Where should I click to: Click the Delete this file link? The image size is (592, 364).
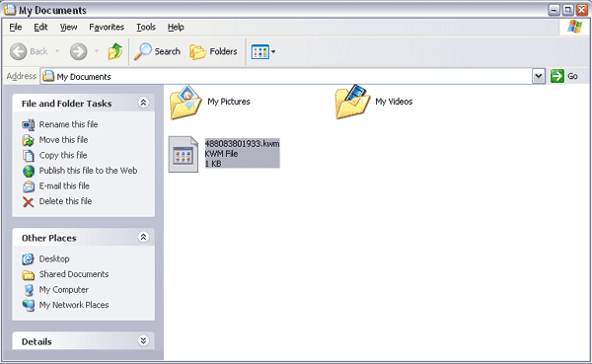point(65,201)
